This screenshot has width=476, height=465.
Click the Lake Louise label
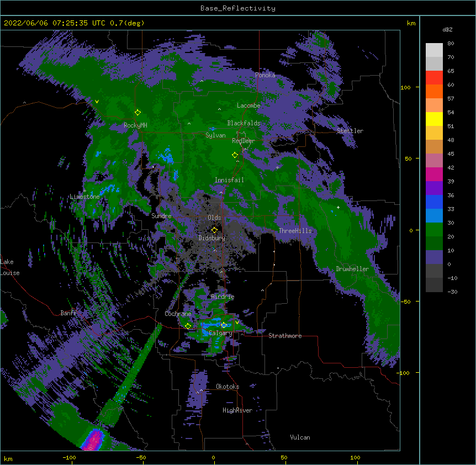pyautogui.click(x=10, y=267)
